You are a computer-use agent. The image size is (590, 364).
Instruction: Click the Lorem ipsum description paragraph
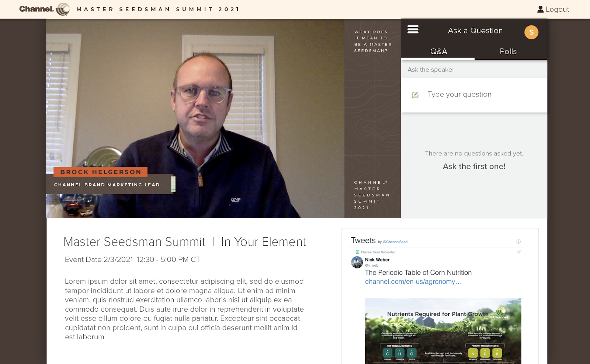[184, 309]
